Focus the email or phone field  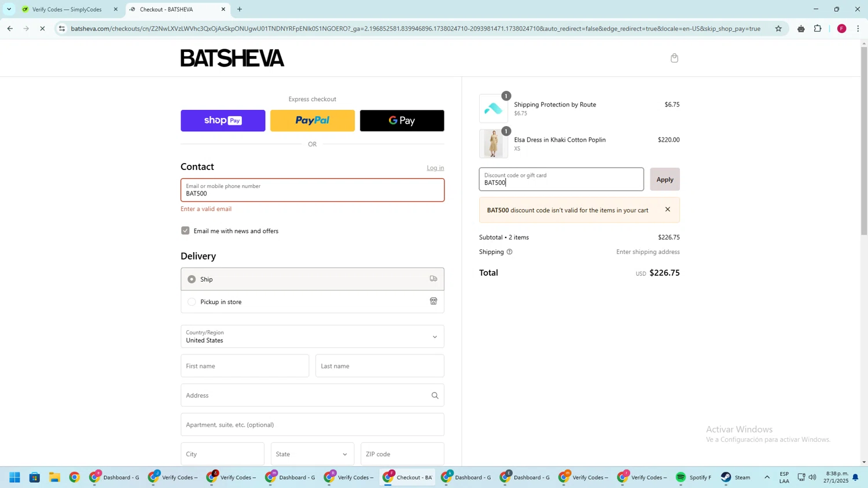tap(312, 190)
